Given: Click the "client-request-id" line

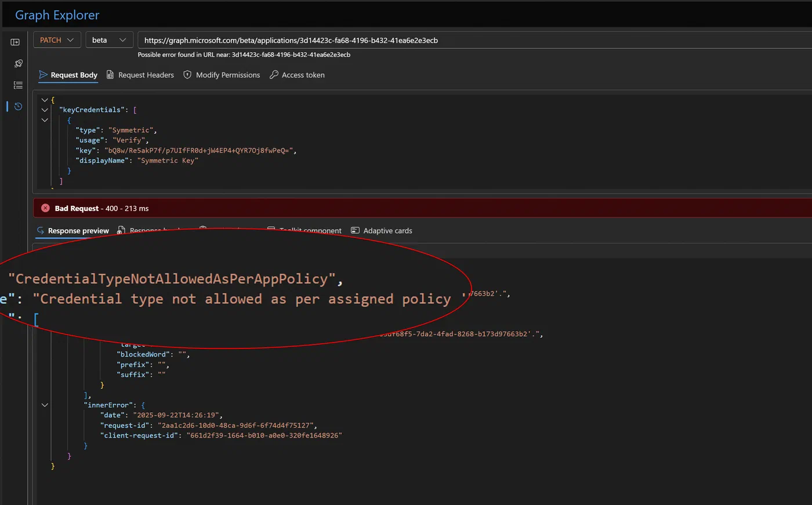Looking at the screenshot, I should (x=221, y=435).
